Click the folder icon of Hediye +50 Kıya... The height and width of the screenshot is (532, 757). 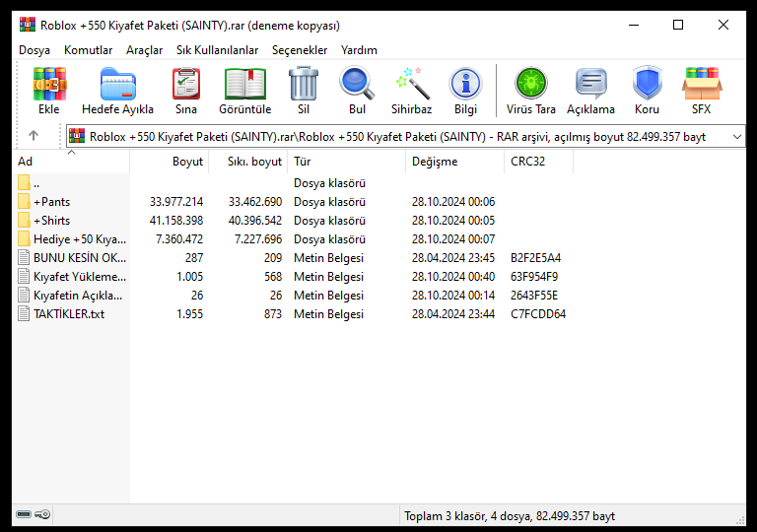24,239
